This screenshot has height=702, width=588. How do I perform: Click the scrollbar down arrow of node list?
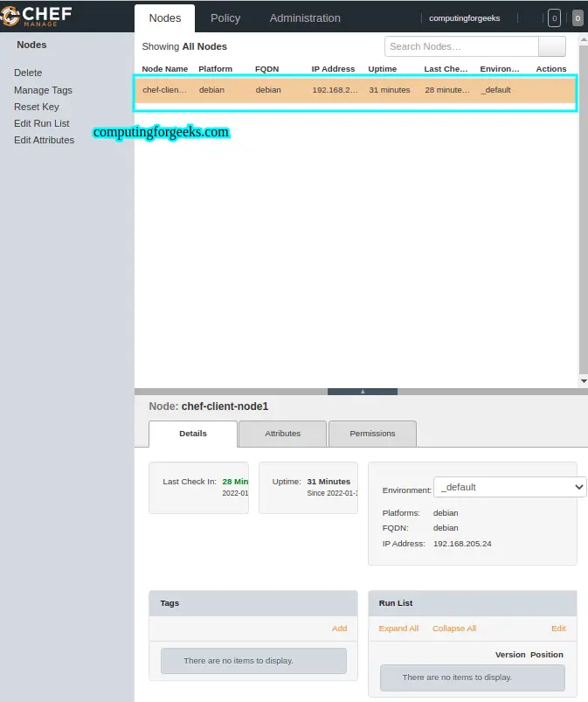584,381
